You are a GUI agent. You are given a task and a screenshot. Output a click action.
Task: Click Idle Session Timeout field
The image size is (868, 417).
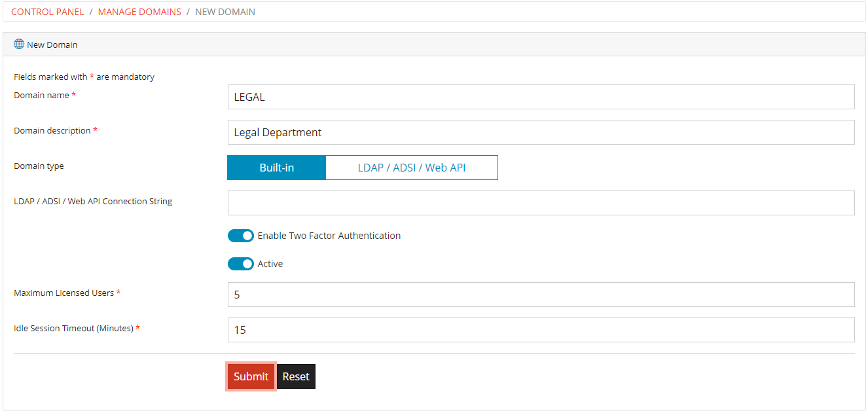click(x=541, y=330)
